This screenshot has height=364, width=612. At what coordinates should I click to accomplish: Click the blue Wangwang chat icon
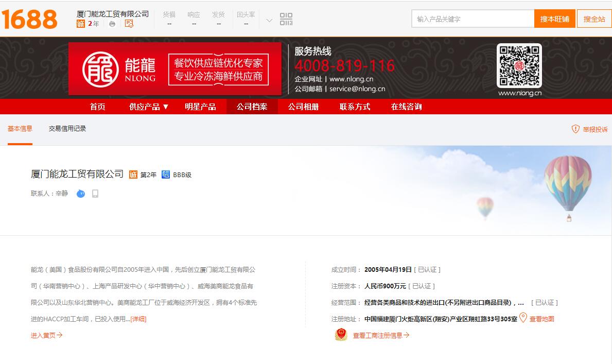[x=80, y=194]
